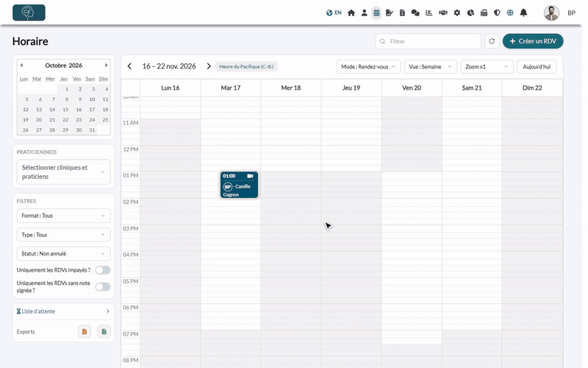This screenshot has height=368, width=588.
Task: Go to previous week with left chevron
Action: pyautogui.click(x=130, y=66)
